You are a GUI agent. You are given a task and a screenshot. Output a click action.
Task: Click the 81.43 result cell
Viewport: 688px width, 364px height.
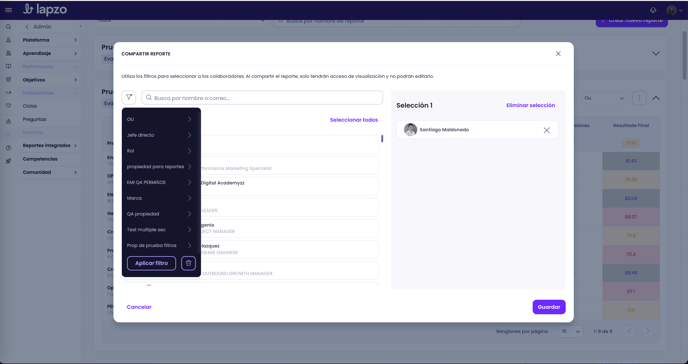click(631, 161)
